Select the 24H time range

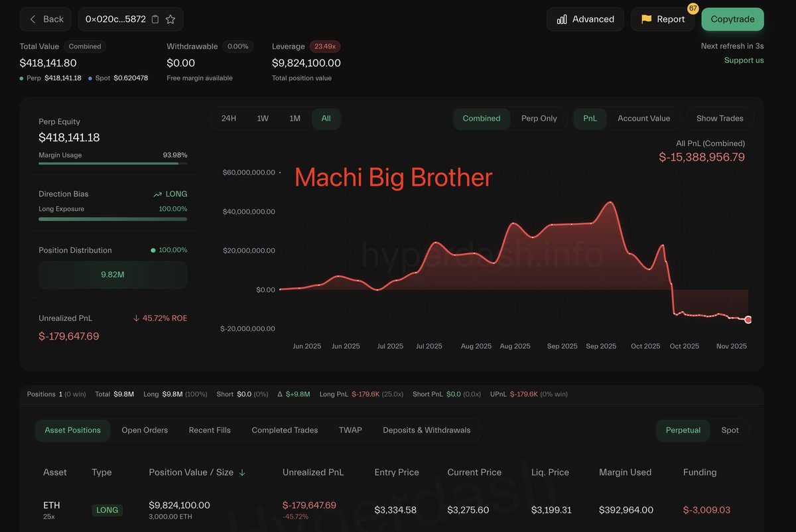(x=229, y=118)
